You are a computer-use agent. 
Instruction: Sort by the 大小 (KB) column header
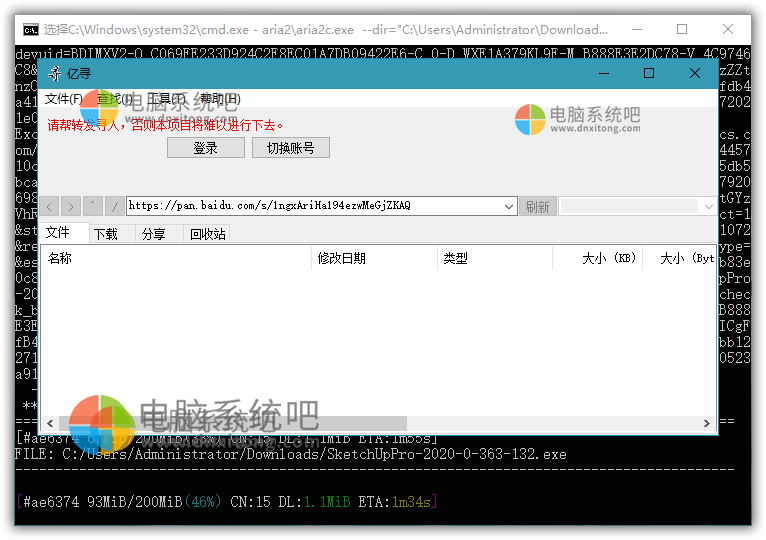click(x=597, y=258)
